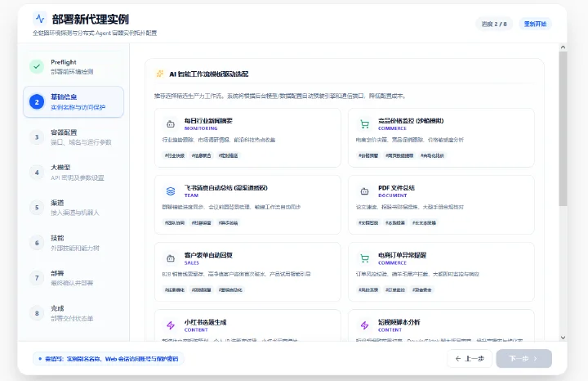This screenshot has width=588, height=381.
Task: Click the robot icon on PDF 文件总结 card
Action: click(364, 191)
